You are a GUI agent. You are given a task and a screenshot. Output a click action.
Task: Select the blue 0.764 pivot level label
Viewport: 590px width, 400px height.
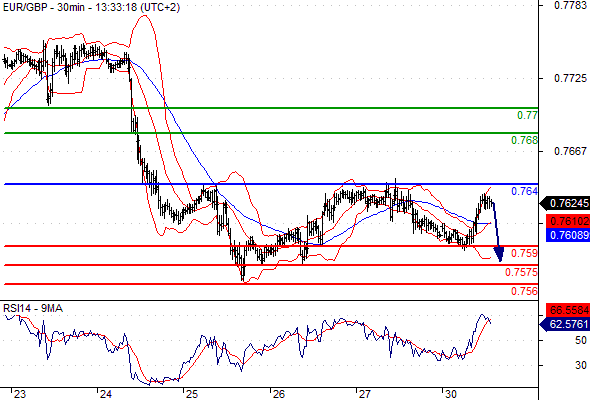pos(524,192)
